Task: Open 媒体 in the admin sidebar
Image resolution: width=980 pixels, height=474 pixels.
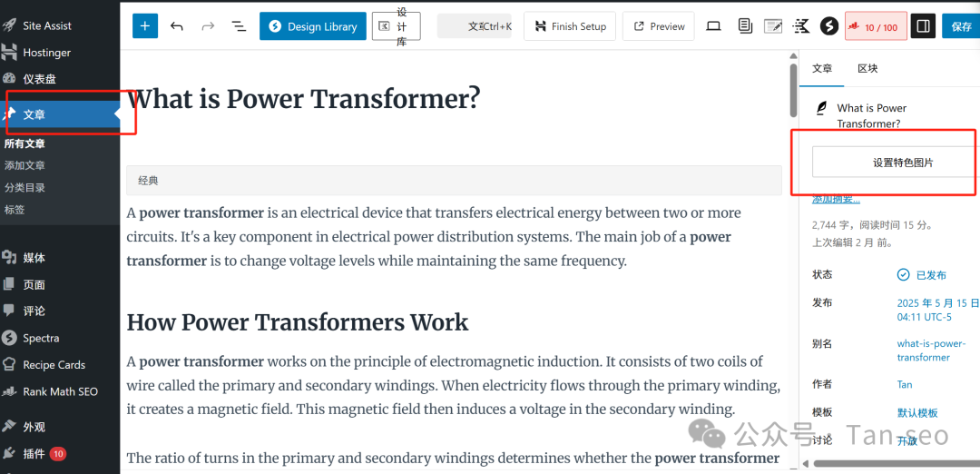Action: (34, 258)
